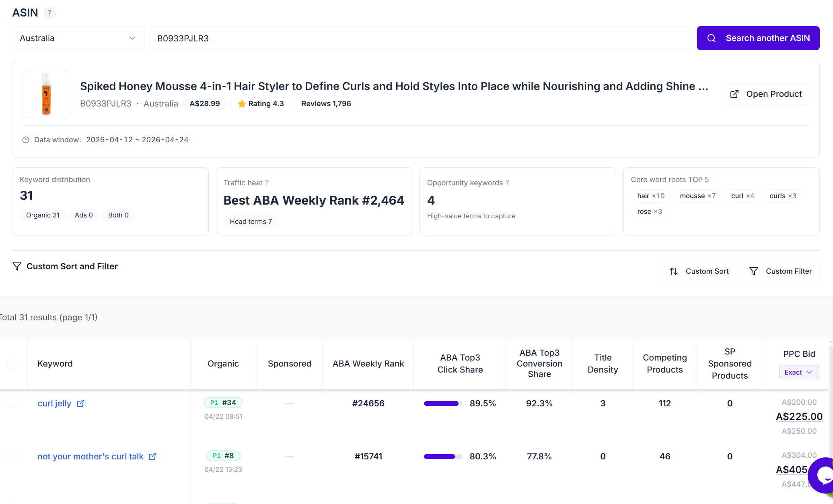Click the product bottle thumbnail image
Viewport: 833px width, 504px height.
click(x=46, y=94)
